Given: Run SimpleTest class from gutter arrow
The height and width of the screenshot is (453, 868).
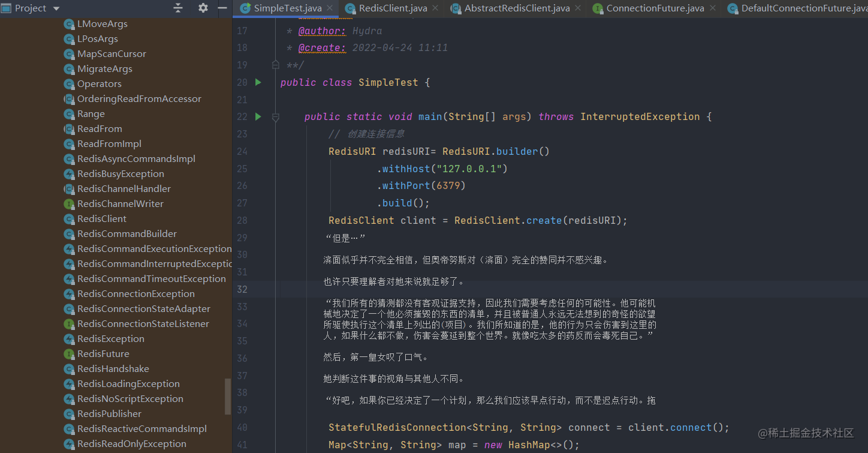Looking at the screenshot, I should (x=258, y=82).
